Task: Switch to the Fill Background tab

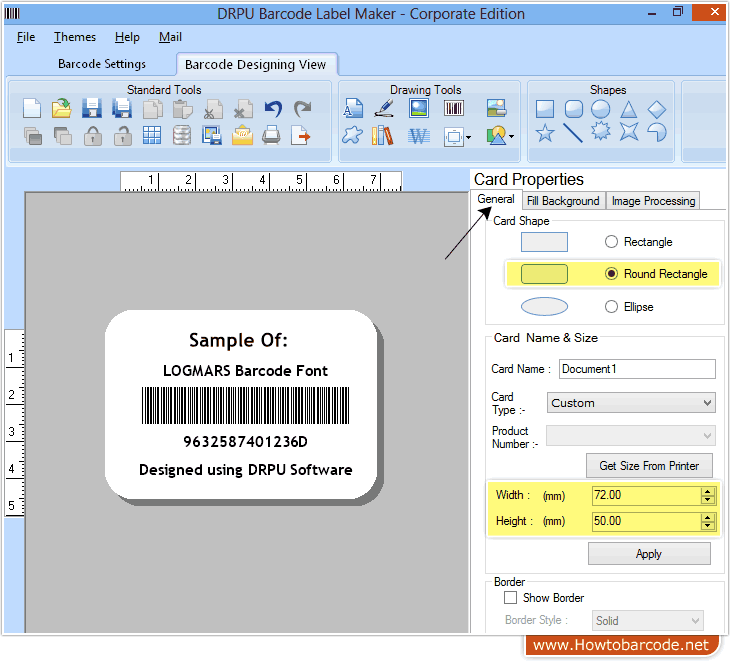Action: [x=563, y=201]
